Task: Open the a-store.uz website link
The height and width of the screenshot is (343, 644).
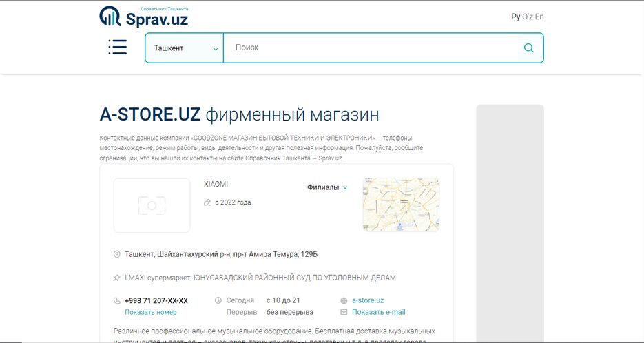Action: pos(368,300)
